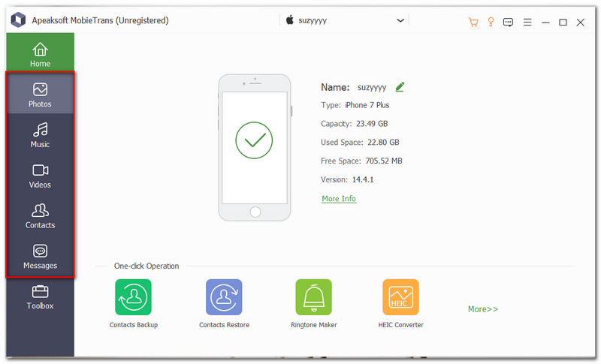Viewport: 601px width, 364px height.
Task: Click the 'iPhone 7 Plus' type value
Action: click(x=367, y=105)
